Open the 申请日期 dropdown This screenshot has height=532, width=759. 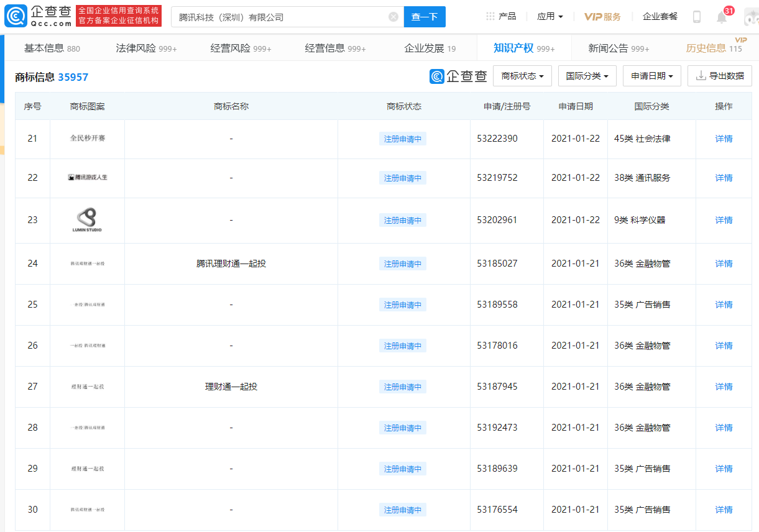[x=651, y=75]
